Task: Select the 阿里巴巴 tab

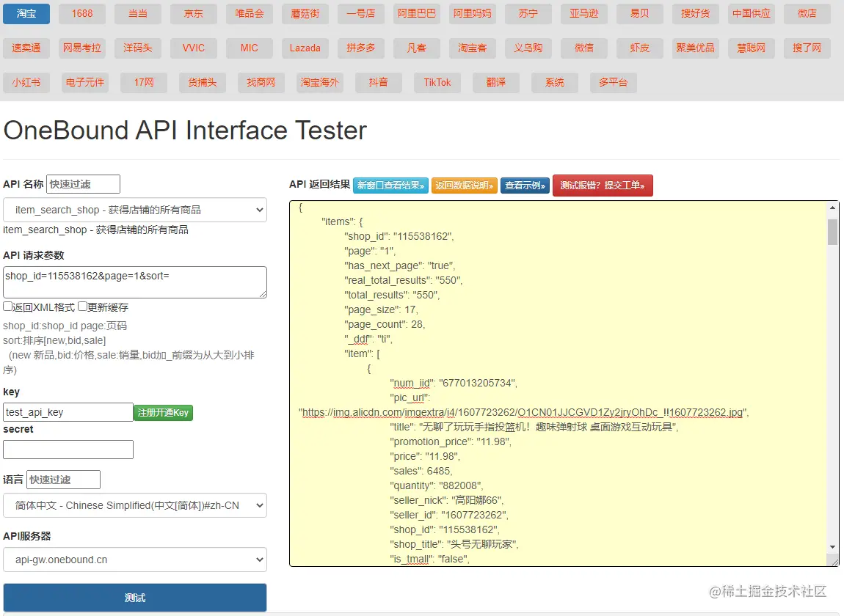Action: tap(417, 13)
